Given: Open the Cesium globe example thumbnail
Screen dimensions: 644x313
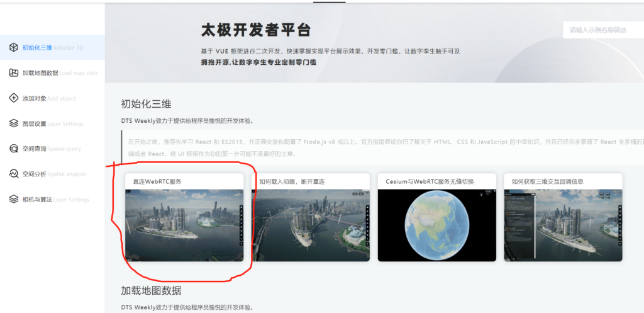Looking at the screenshot, I should pos(437,225).
